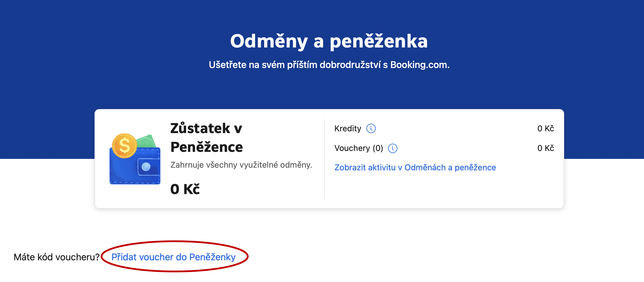Click the red oval outline around voucher link
The height and width of the screenshot is (282, 644).
(175, 242)
